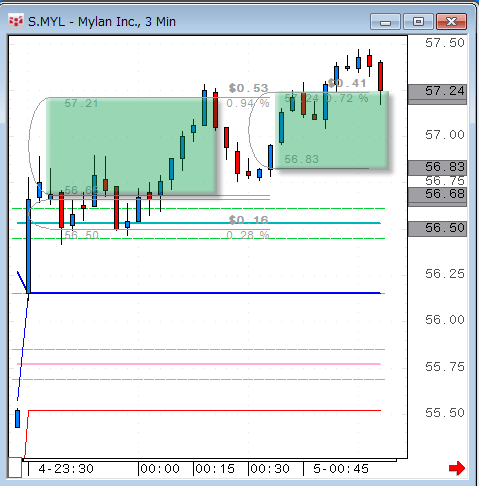Select the solid teal horizontal line

199,223
